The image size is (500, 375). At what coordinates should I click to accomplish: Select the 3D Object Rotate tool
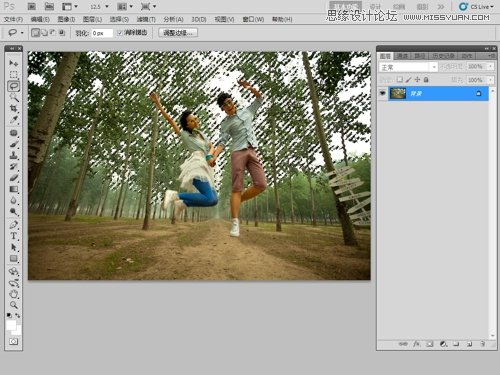[13, 272]
